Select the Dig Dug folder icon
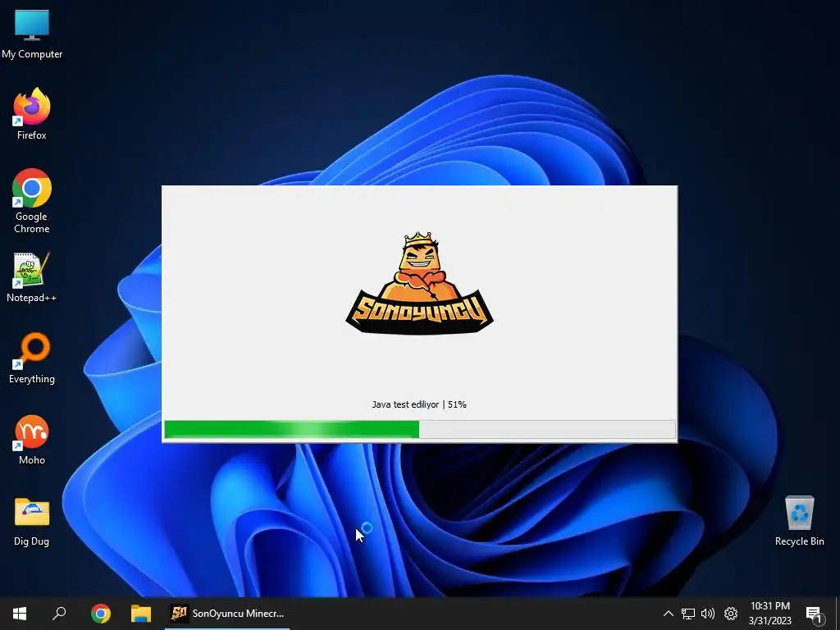Viewport: 840px width, 630px height. pos(32,521)
